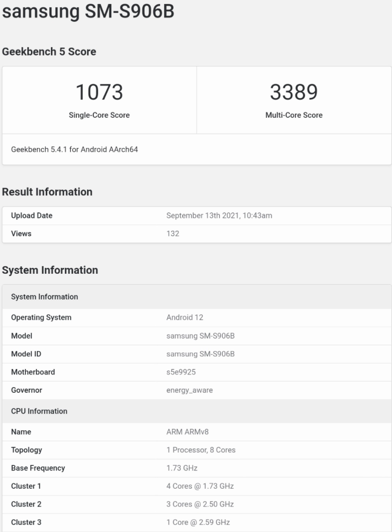Click the Governor label
Screen dimensions: 392x532
[26, 390]
